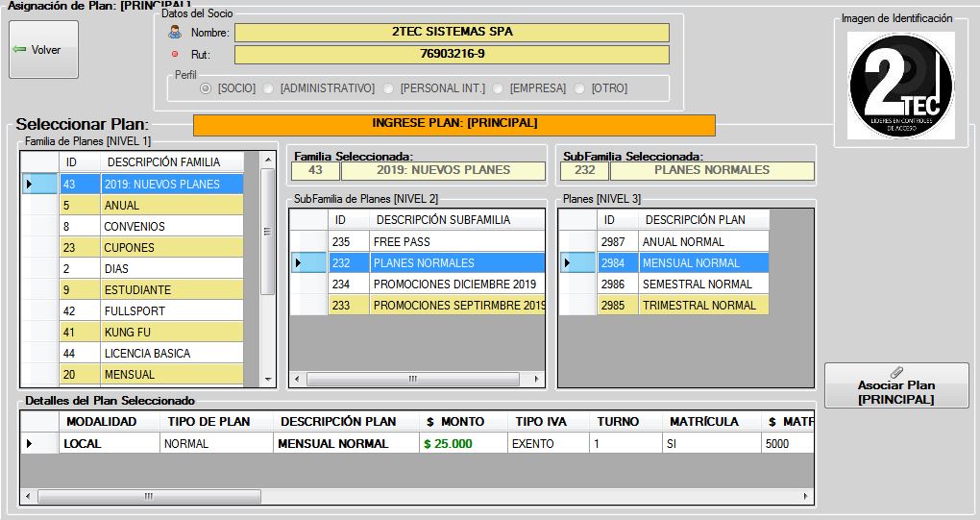Click the SubFamilia Seleccionada field PLANES NORMALES
Viewport: 980px width, 520px height.
coord(712,170)
